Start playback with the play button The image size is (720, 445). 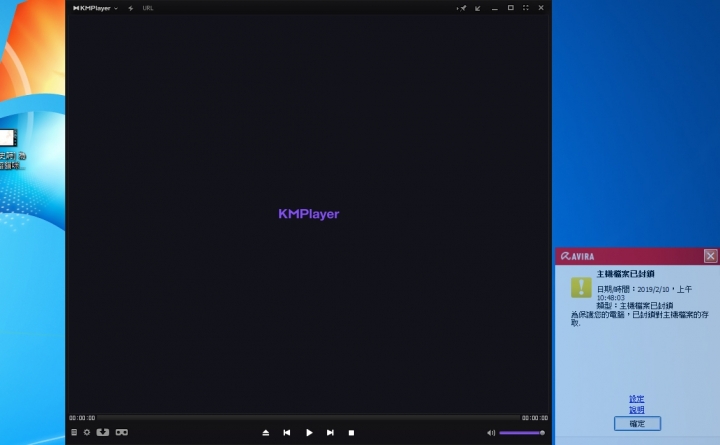(309, 433)
